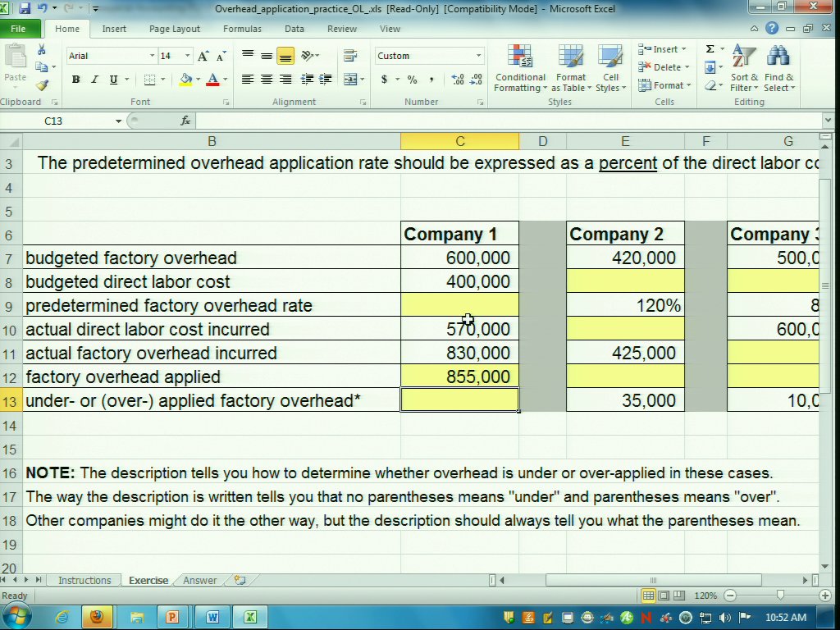Switch to the Formulas ribbon tab

242,29
